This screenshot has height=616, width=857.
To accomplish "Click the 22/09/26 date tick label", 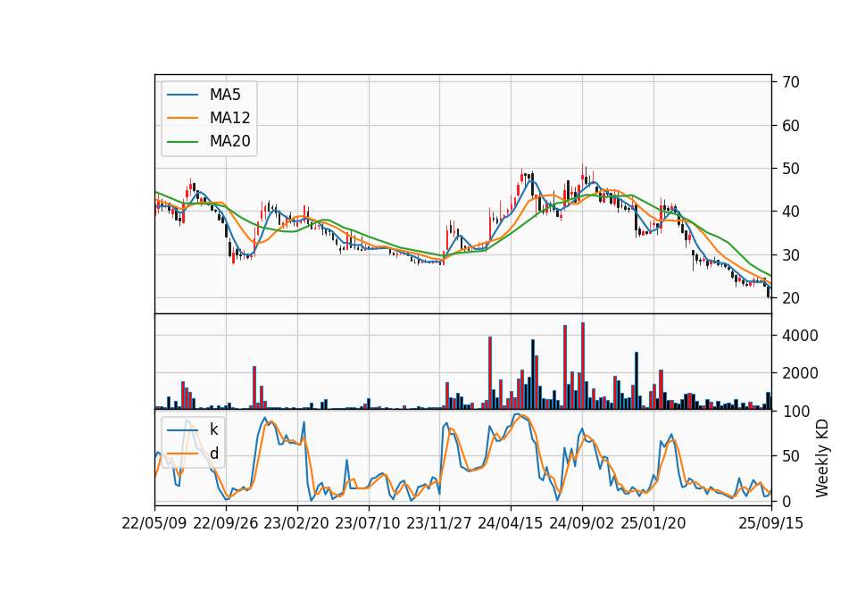I will 226,523.
